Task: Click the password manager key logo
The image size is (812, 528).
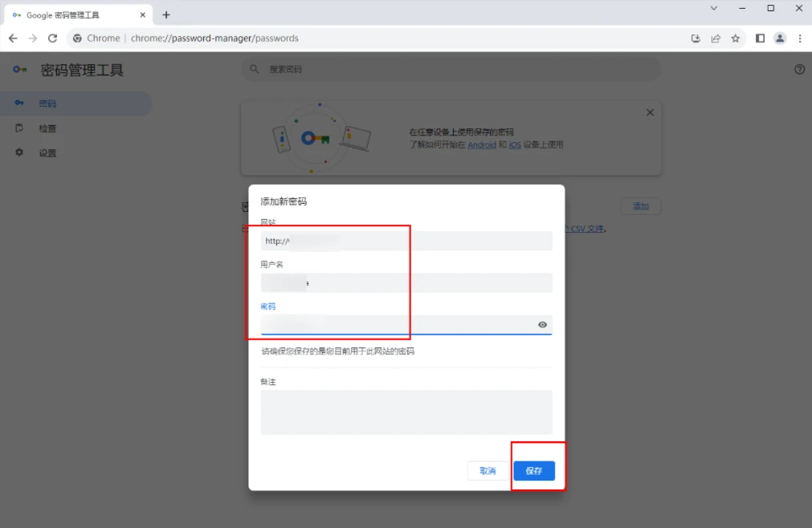Action: point(20,70)
